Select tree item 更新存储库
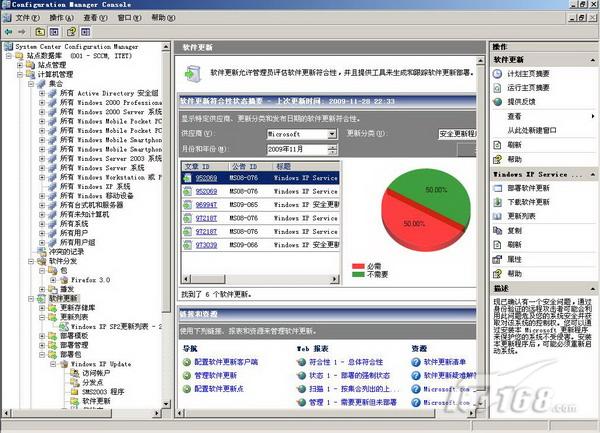Screen dimensions: 600x433 click(x=78, y=308)
